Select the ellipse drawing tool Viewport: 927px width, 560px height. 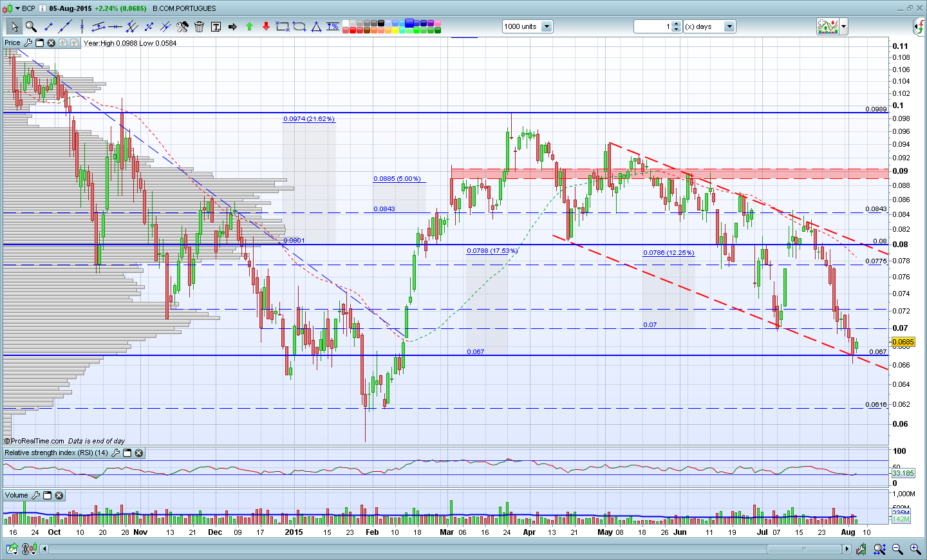pyautogui.click(x=299, y=26)
